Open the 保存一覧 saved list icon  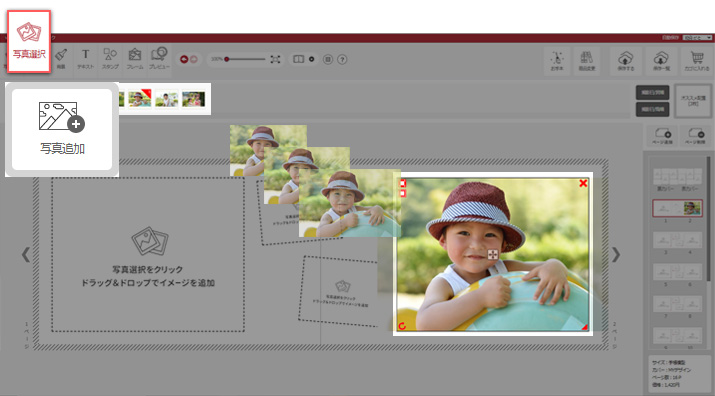(x=661, y=61)
